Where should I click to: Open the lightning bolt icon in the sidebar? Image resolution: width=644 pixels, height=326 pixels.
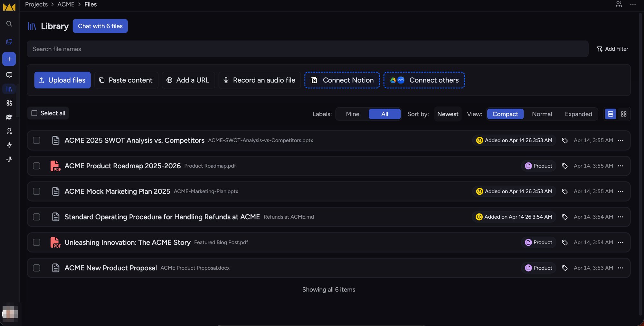point(9,145)
